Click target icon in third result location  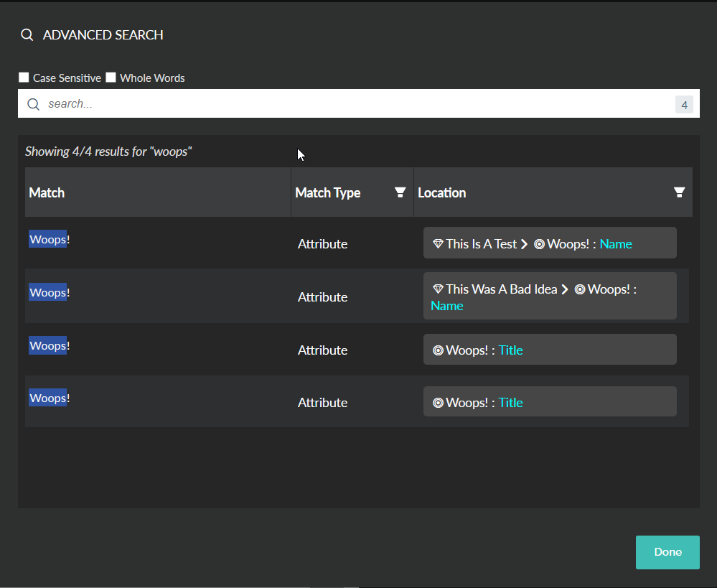[x=438, y=350]
